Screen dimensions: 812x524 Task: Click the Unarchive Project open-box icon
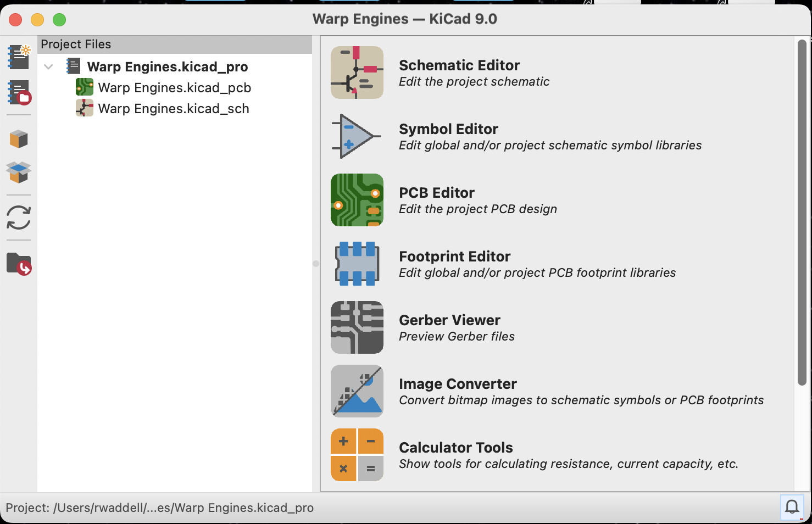[19, 172]
